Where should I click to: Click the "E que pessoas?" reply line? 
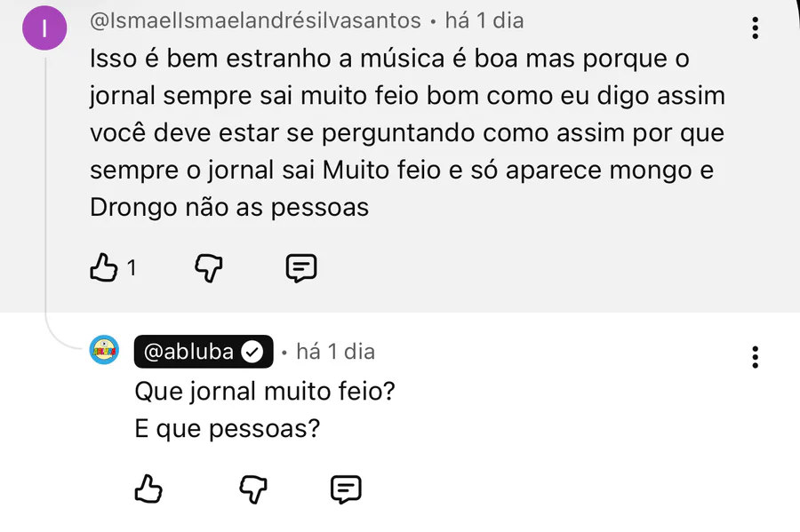coord(227,429)
